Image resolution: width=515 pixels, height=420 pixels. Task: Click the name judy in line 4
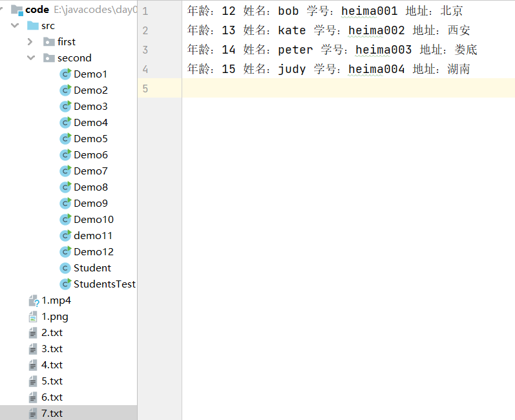tap(291, 69)
